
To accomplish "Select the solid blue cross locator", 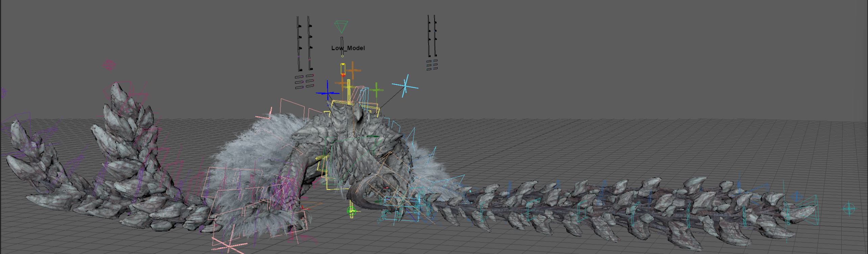I will click(x=327, y=92).
